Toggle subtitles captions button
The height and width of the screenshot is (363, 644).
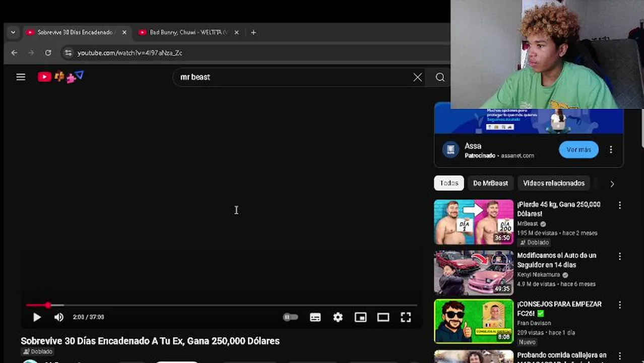[x=315, y=317]
